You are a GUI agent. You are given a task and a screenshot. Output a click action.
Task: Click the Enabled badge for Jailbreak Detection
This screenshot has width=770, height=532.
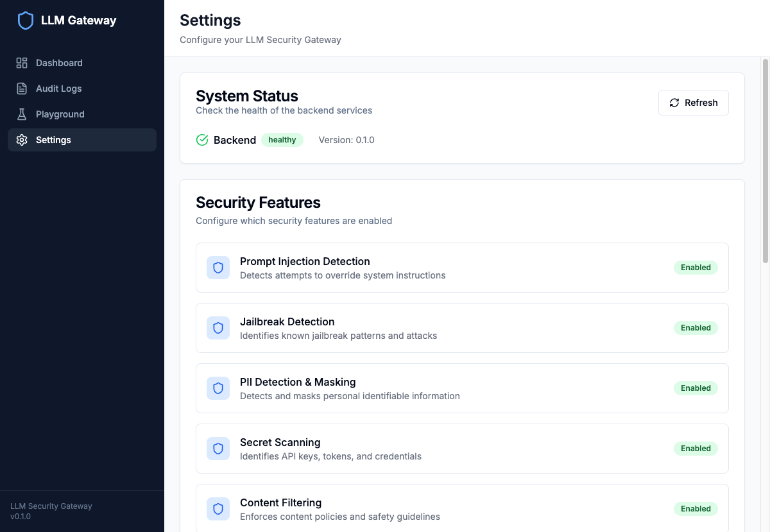pyautogui.click(x=696, y=328)
